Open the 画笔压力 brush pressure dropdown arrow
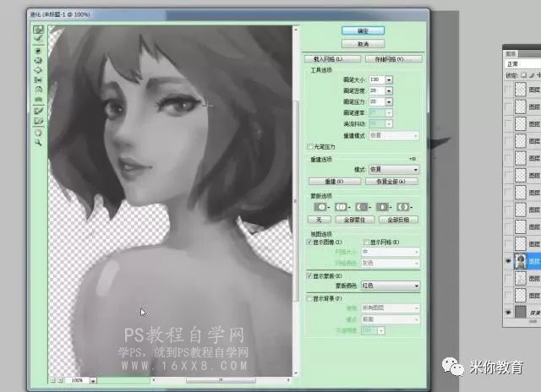Image resolution: width=541 pixels, height=392 pixels. tap(389, 101)
